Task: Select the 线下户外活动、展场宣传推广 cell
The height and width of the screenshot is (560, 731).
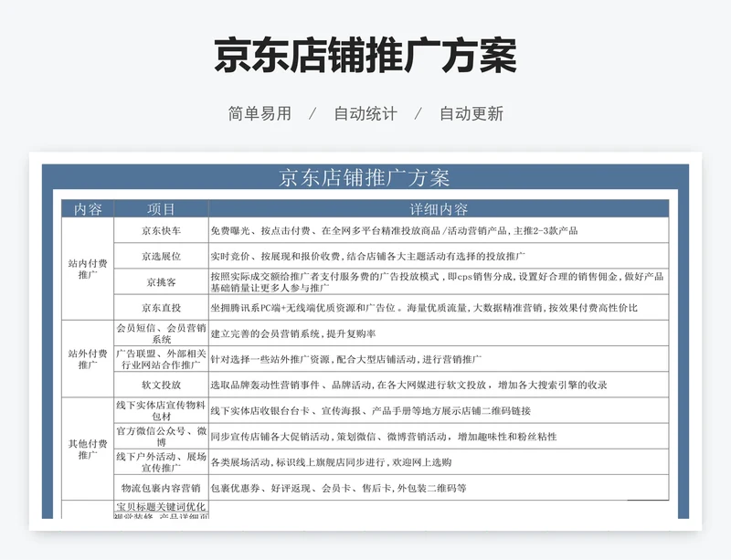Action: click(x=162, y=462)
